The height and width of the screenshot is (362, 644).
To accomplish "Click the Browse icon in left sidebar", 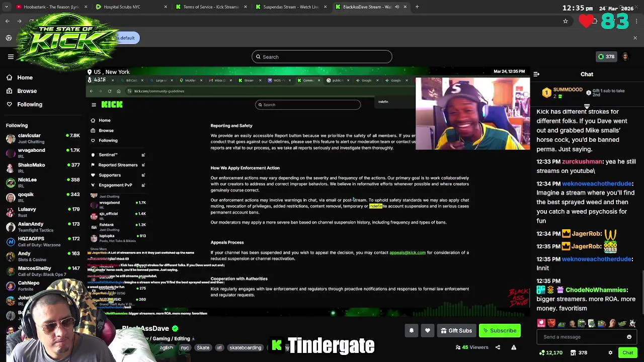I will tap(10, 91).
